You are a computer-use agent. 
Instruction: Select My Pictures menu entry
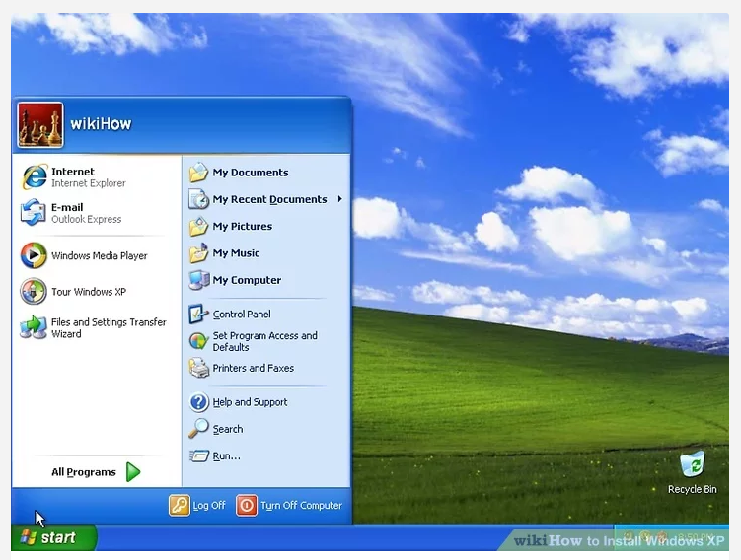pyautogui.click(x=242, y=227)
